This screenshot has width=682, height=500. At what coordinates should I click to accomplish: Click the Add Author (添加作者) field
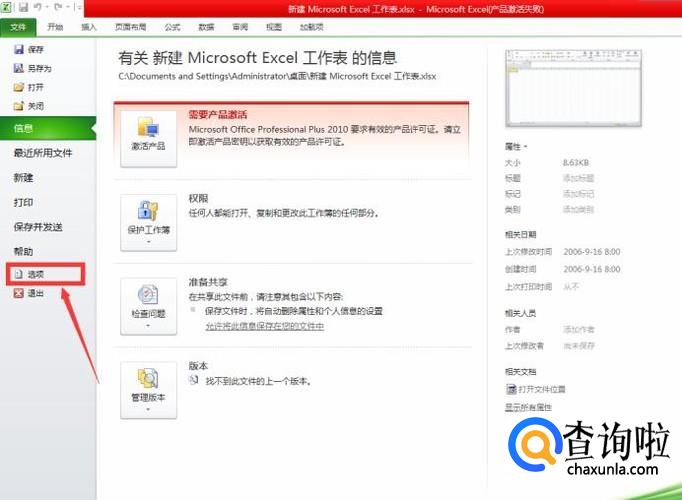point(578,330)
